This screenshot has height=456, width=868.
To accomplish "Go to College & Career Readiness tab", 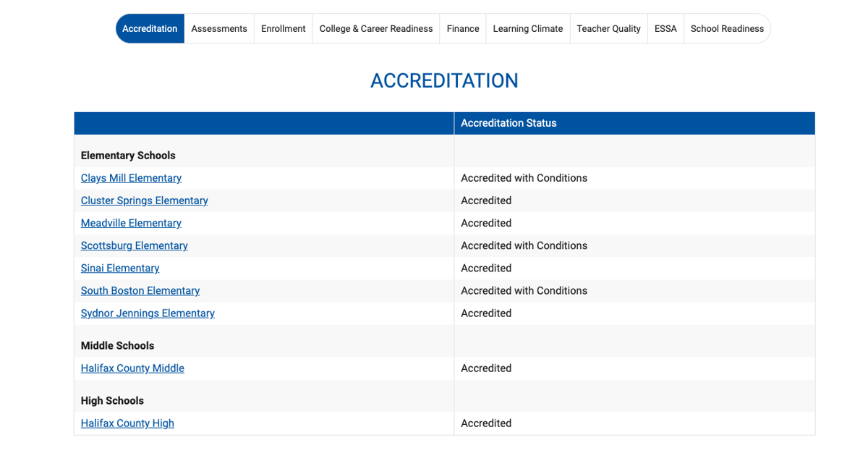I will 376,29.
